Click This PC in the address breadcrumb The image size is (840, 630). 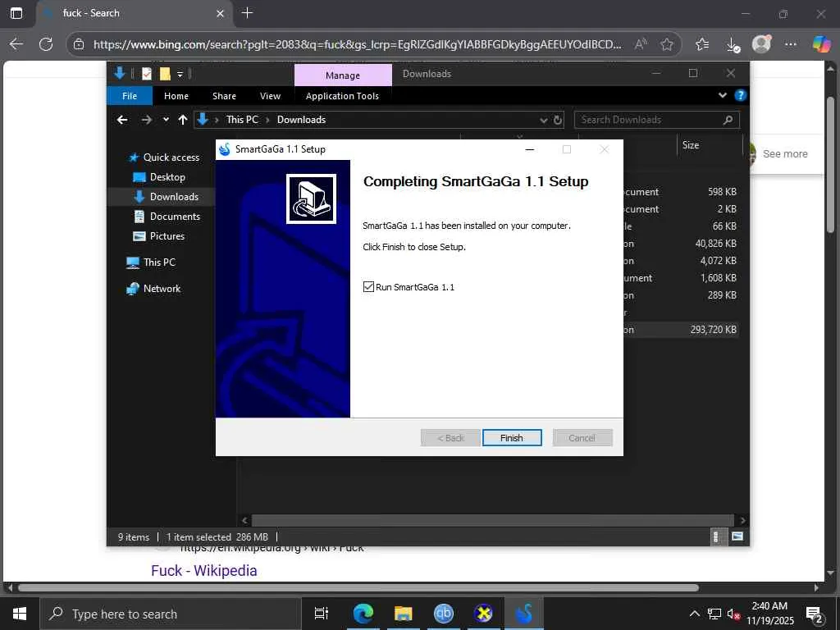click(242, 120)
